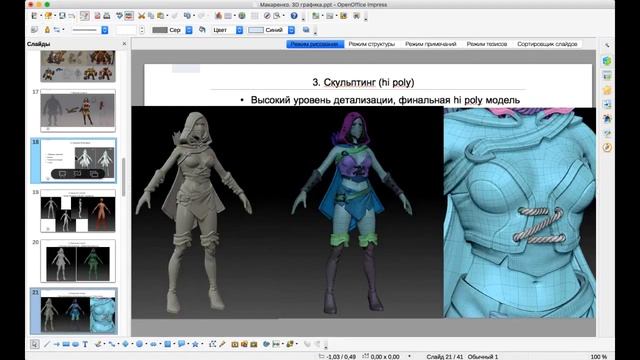Select slide 19 thumbnail

78,211
